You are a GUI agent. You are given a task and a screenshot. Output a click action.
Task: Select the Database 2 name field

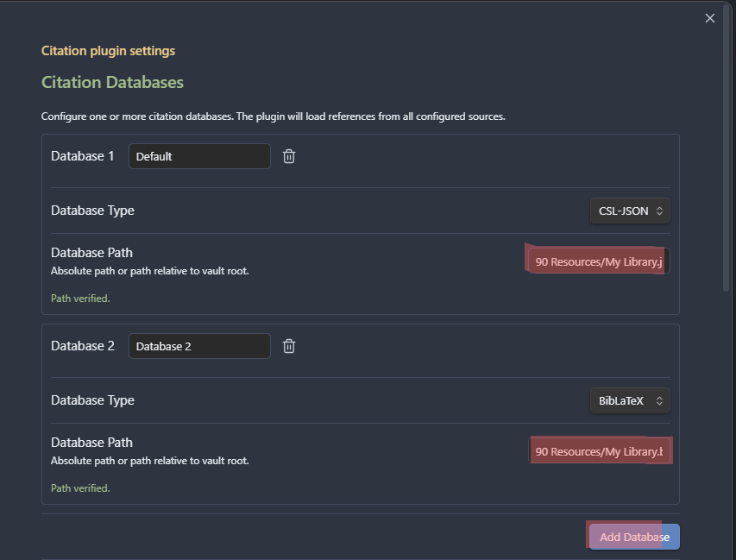(199, 345)
